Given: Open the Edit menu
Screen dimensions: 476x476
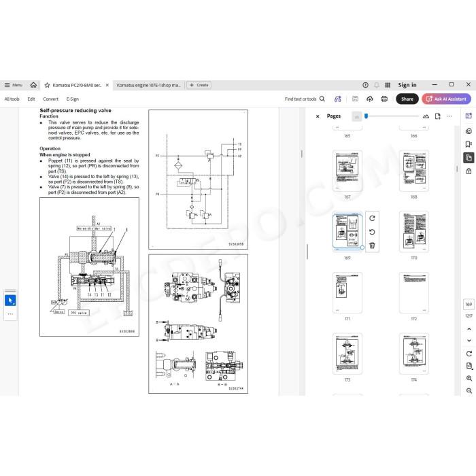Looking at the screenshot, I should coord(31,99).
